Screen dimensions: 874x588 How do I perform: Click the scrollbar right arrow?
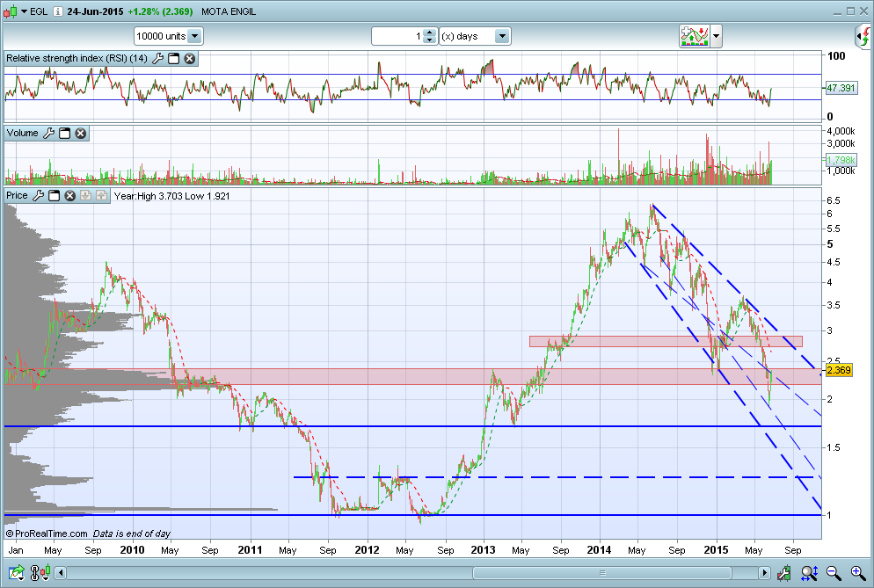click(x=765, y=573)
